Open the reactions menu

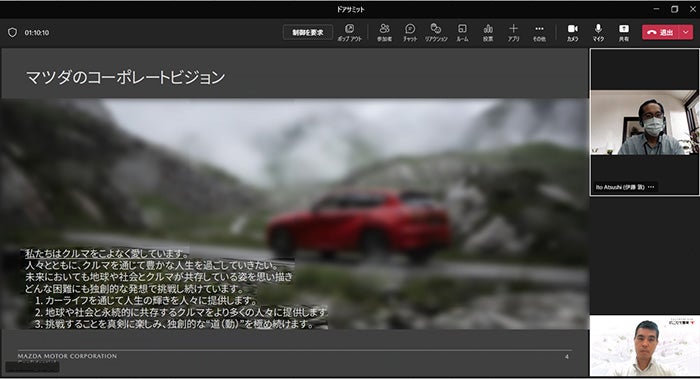436,33
